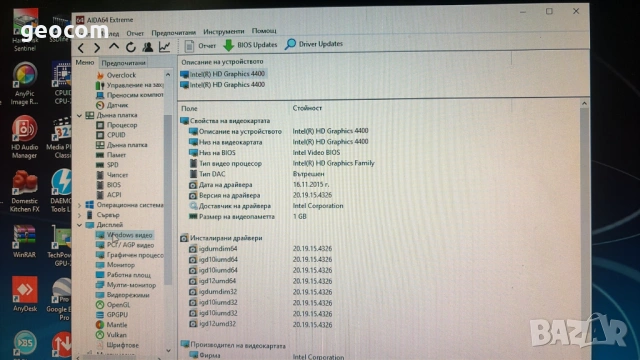Select Overclock in the tree
This screenshot has width=640, height=360.
[x=116, y=75]
